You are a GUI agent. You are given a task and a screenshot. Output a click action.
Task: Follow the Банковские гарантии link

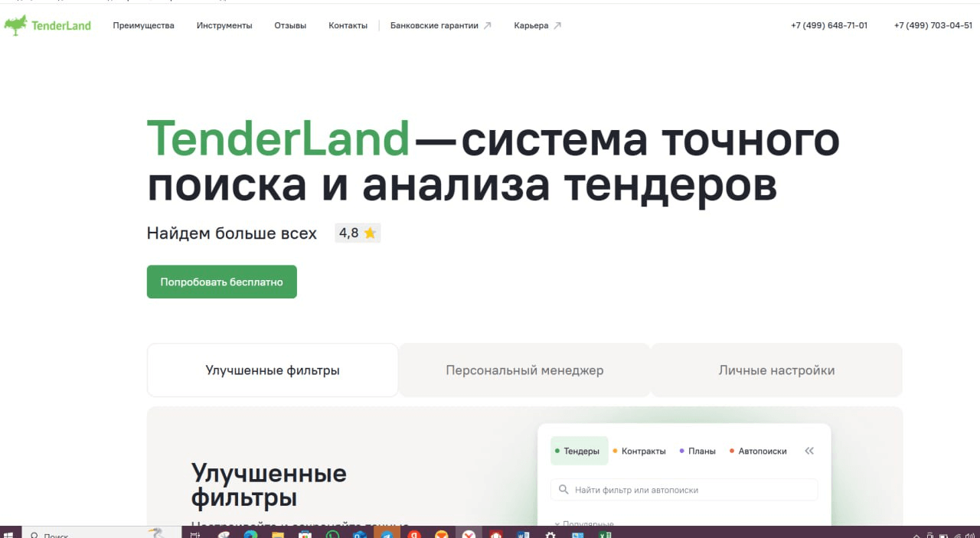(x=440, y=25)
